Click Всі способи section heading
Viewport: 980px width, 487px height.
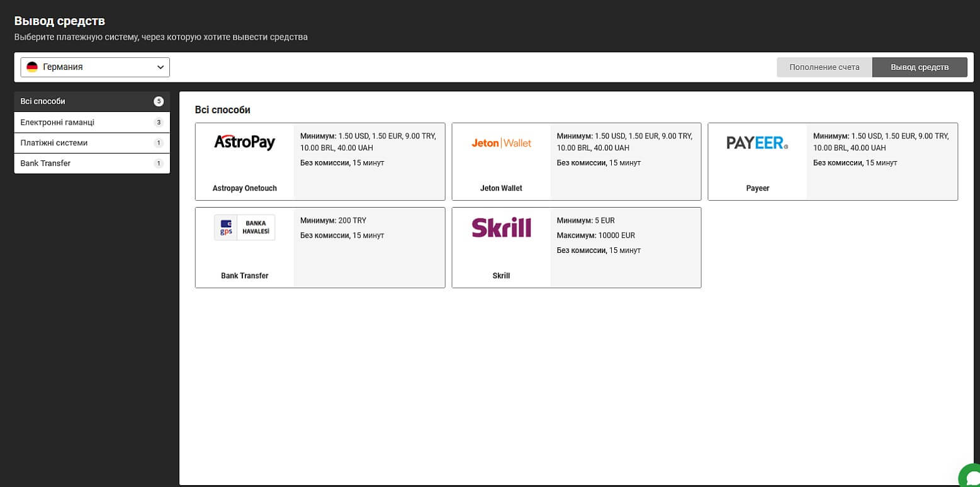point(223,110)
